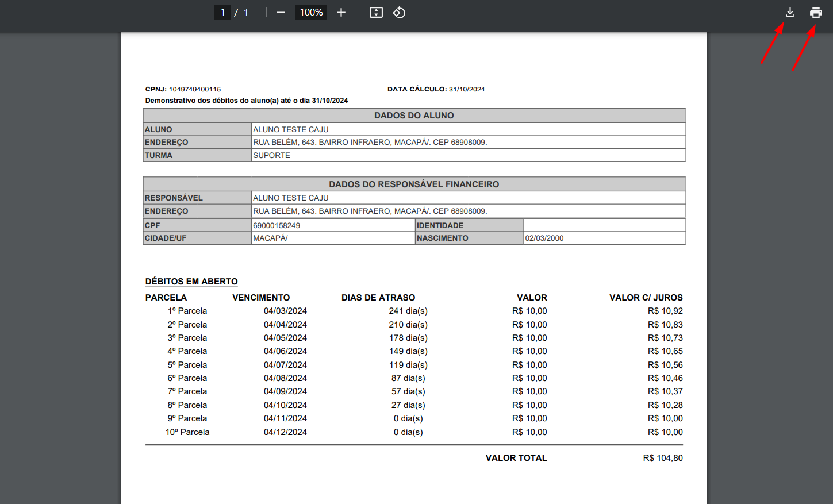
Task: Select the NASCIMENTO date 02/03/2000
Action: coord(544,238)
